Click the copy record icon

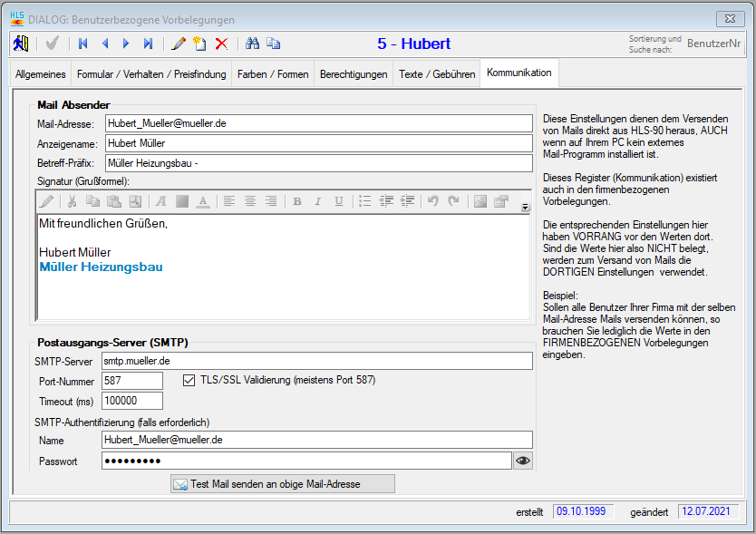click(x=274, y=44)
